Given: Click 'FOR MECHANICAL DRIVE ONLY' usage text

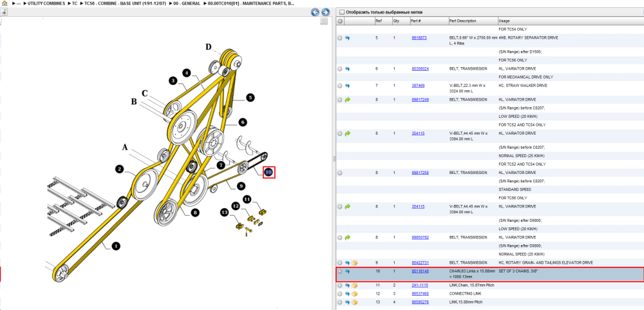Looking at the screenshot, I should pos(526,77).
